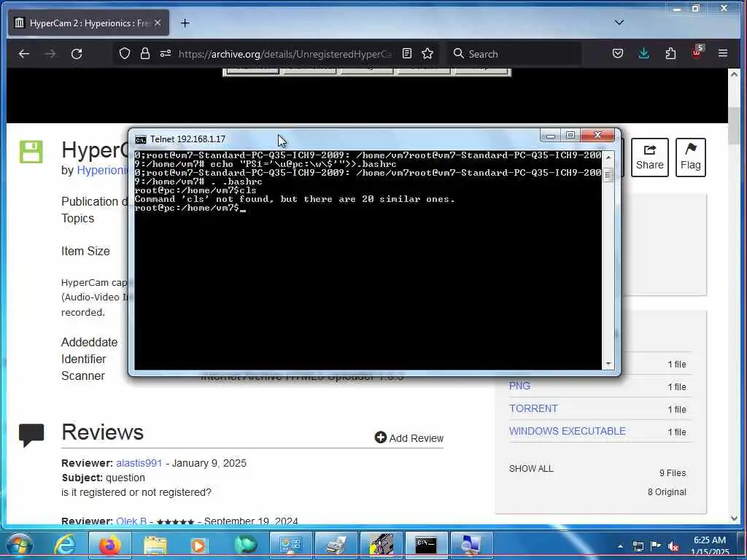Open the Firefox hamburger application menu

coord(723,53)
